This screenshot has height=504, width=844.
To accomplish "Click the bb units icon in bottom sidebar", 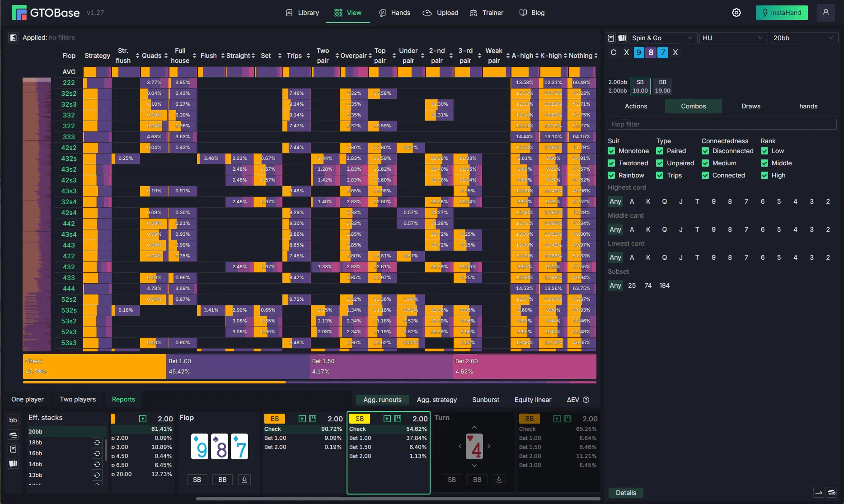I will (13, 420).
